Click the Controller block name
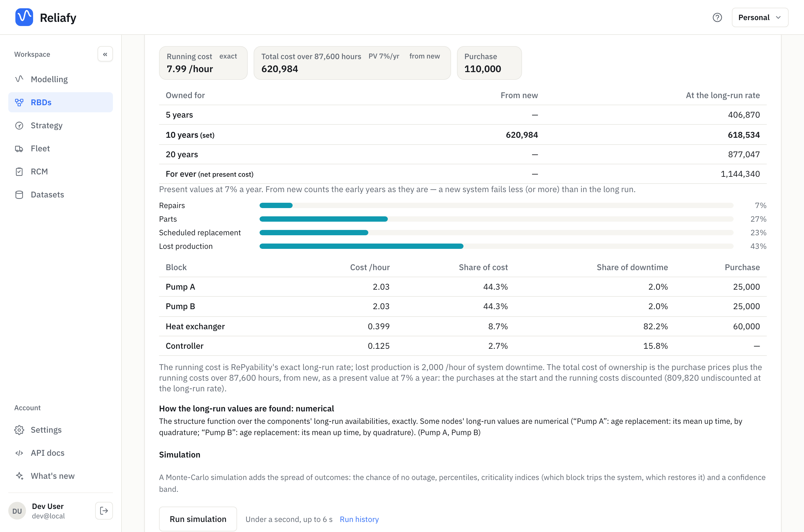Screen dimensions: 804x532 (184, 346)
